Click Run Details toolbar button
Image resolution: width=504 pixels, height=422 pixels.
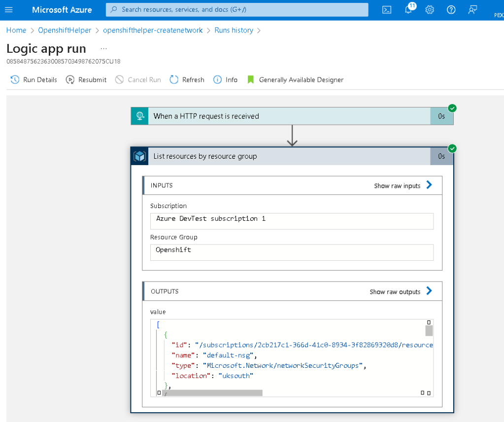pos(34,79)
